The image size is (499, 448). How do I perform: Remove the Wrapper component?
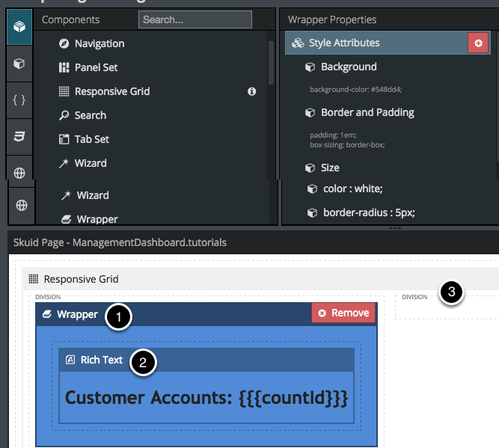coord(343,313)
